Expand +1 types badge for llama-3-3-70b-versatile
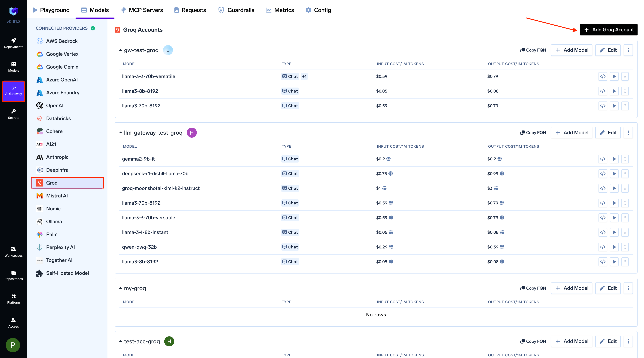Screen dimensions: 644x358 point(304,76)
